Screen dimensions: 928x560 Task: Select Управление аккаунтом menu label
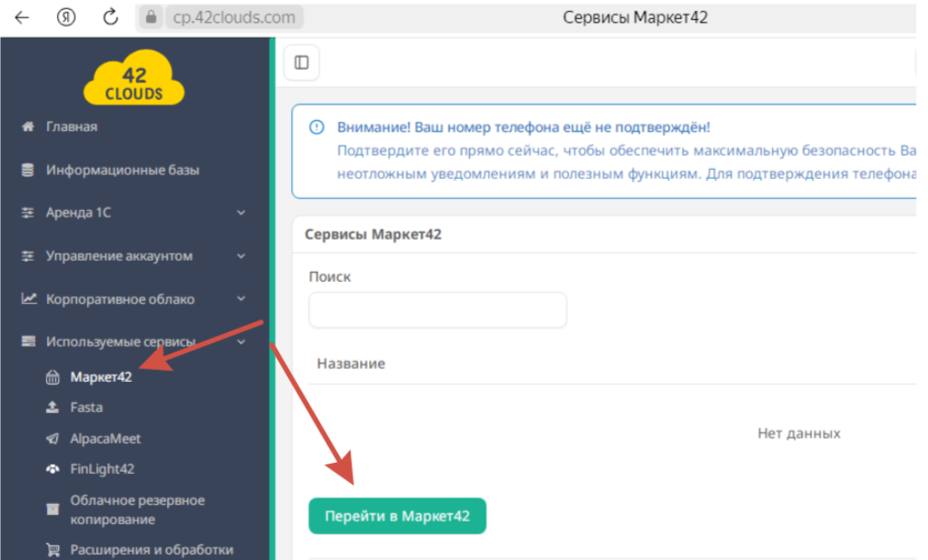click(x=119, y=256)
